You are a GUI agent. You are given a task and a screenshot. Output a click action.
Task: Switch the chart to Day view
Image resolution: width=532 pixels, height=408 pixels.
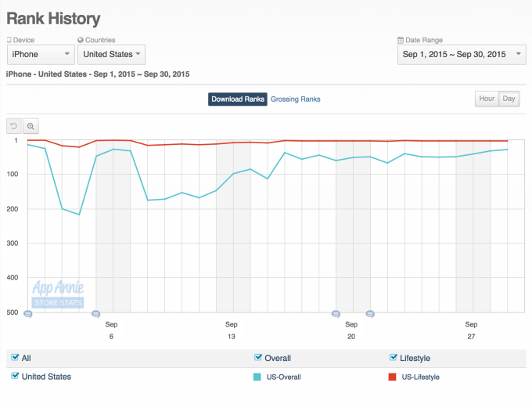[x=509, y=99]
